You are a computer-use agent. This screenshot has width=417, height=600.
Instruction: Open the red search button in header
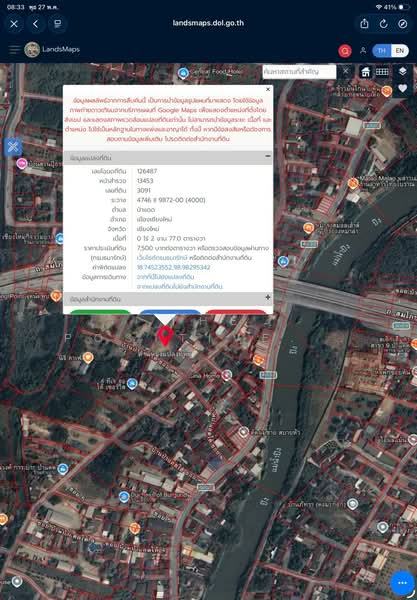[x=345, y=51]
